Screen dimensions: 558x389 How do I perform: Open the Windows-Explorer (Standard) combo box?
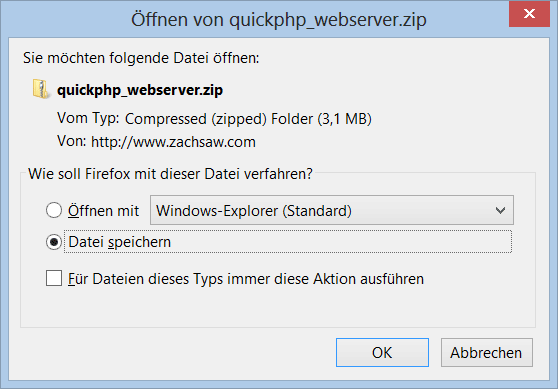click(332, 210)
